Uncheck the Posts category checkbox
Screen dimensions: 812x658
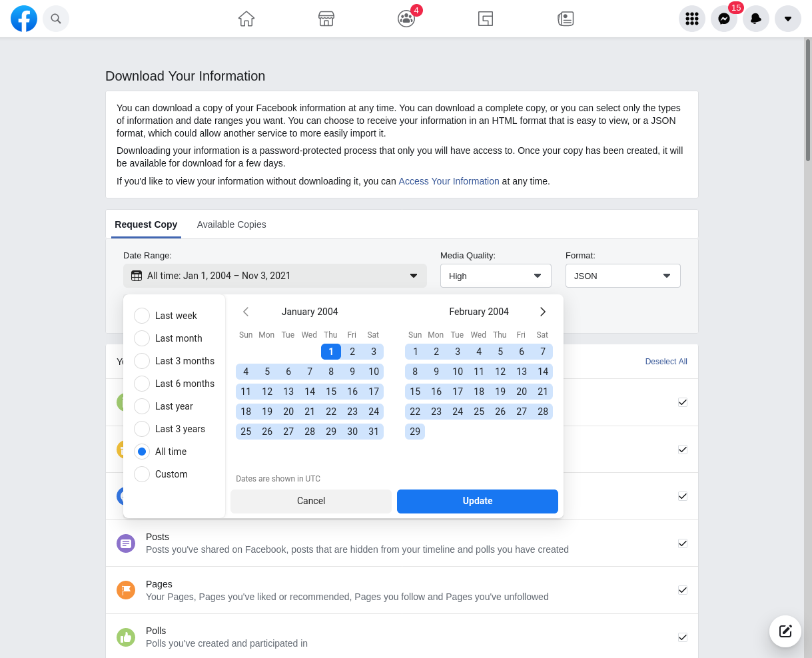click(x=683, y=543)
